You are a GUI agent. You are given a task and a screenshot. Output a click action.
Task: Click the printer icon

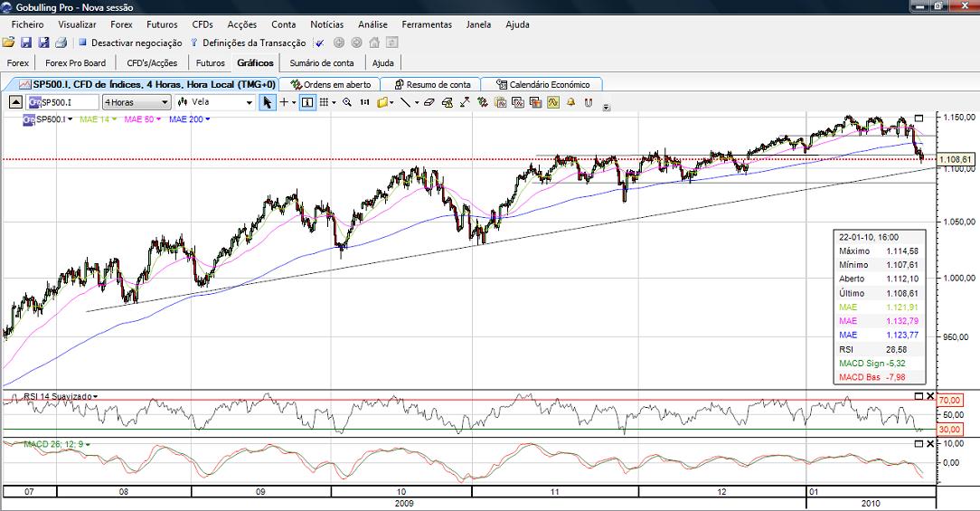coord(61,43)
